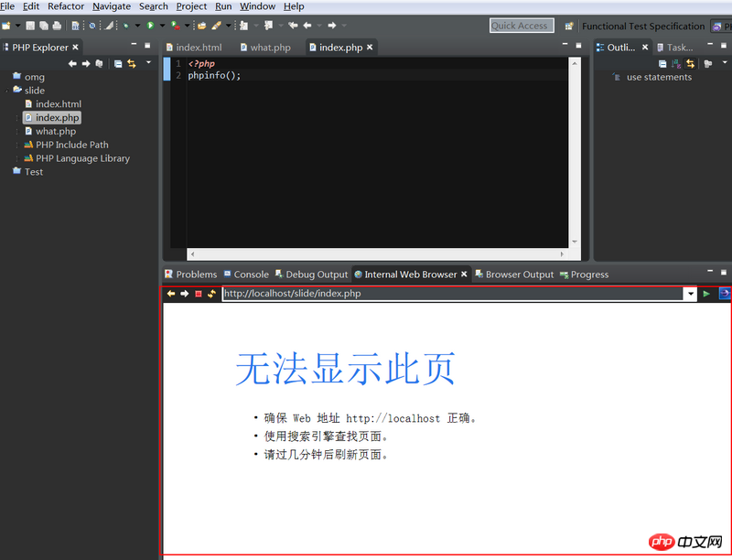
Task: Click the Back navigation arrow in main toolbar
Action: pyautogui.click(x=307, y=26)
